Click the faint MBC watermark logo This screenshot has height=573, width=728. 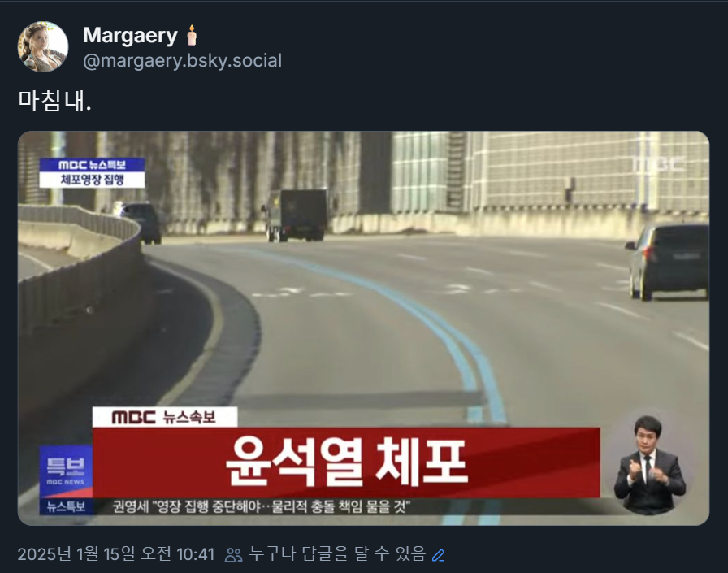coord(658,164)
